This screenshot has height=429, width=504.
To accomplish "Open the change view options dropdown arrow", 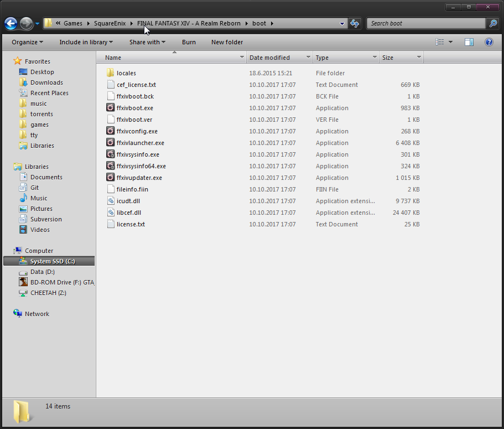I will click(450, 42).
